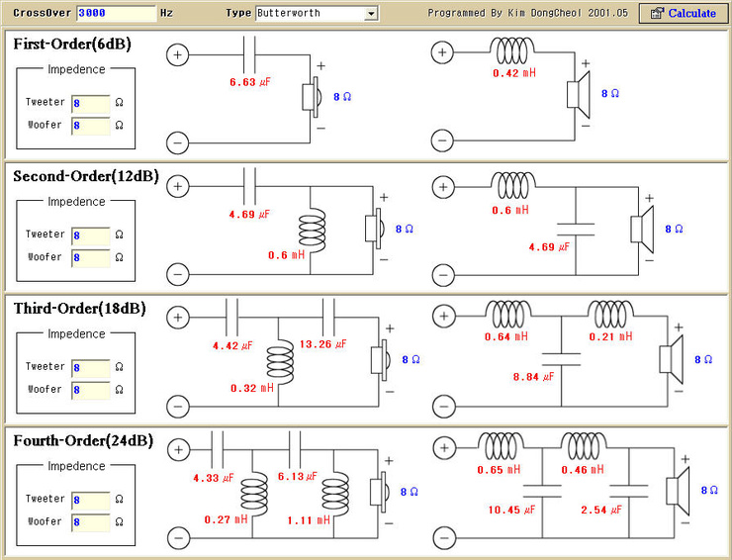Select First-Order Woofer impedance field
The width and height of the screenshot is (732, 560).
(x=91, y=126)
